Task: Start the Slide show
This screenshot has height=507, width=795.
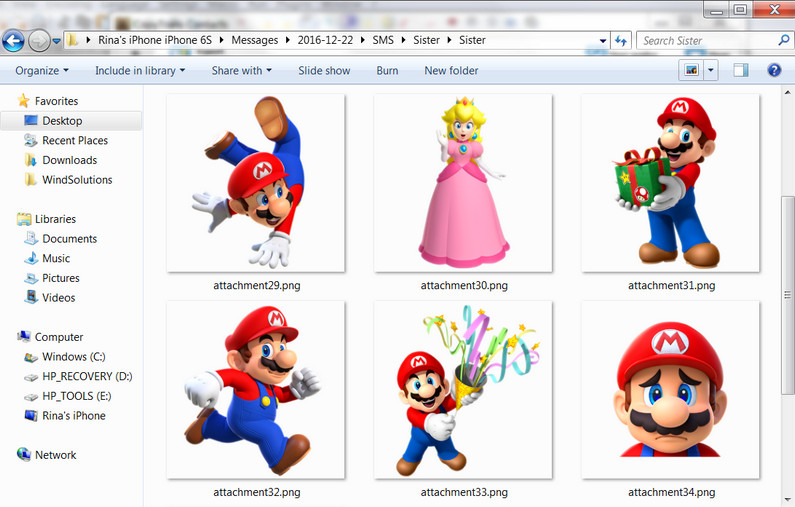Action: point(324,70)
